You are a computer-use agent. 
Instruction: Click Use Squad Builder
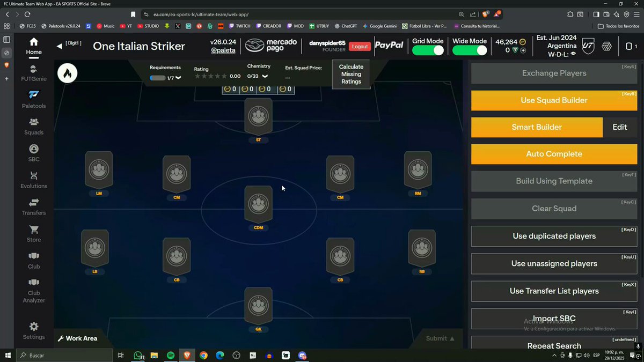pyautogui.click(x=554, y=100)
